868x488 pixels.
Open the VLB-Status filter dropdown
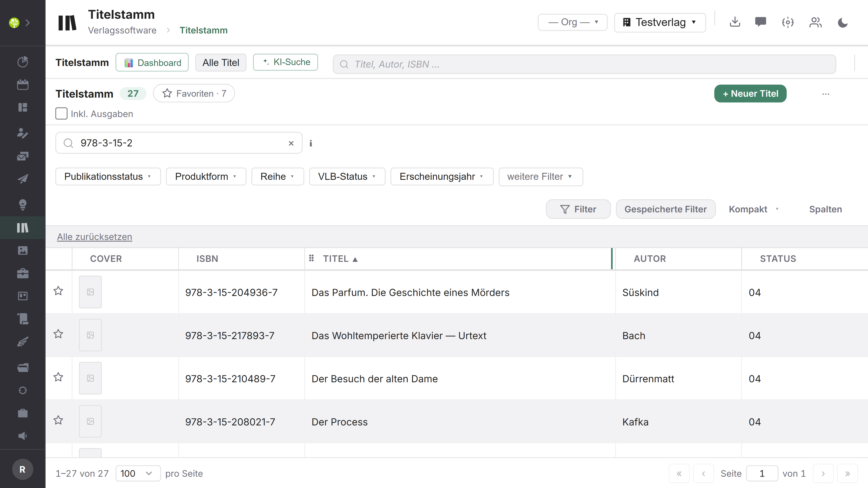347,176
